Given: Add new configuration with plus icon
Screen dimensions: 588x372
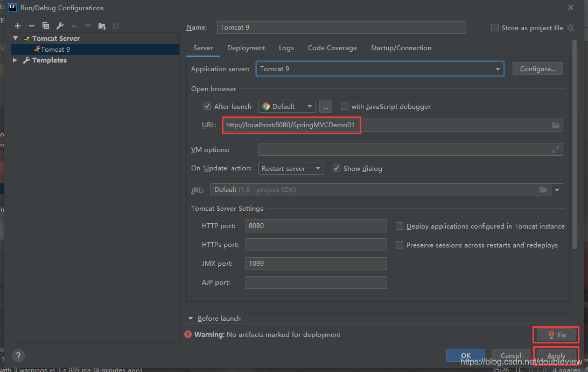Looking at the screenshot, I should [18, 26].
